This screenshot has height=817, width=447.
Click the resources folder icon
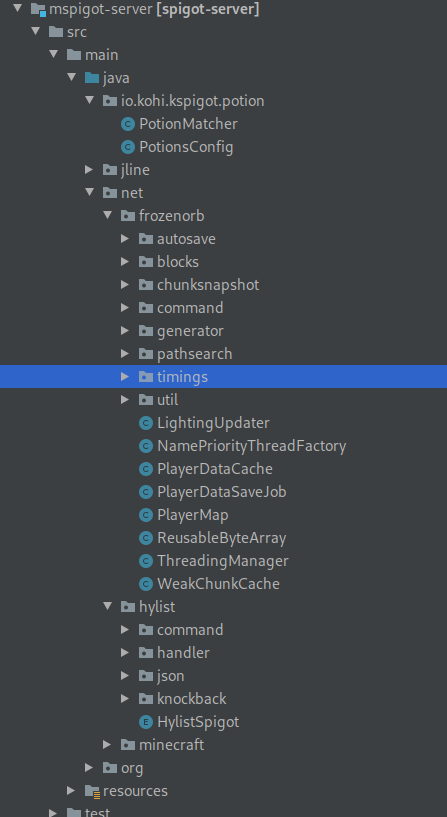pyautogui.click(x=92, y=791)
